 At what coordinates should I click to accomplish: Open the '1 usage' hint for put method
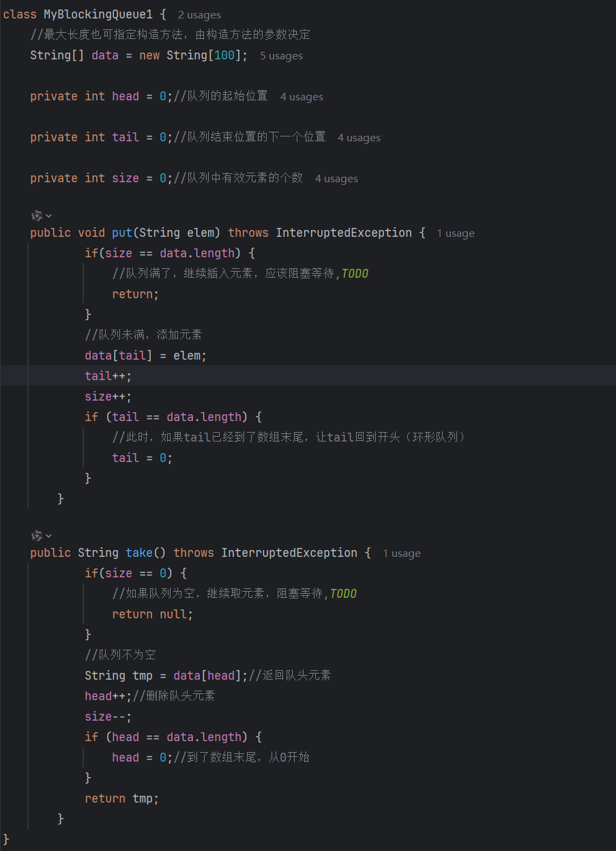coord(456,233)
